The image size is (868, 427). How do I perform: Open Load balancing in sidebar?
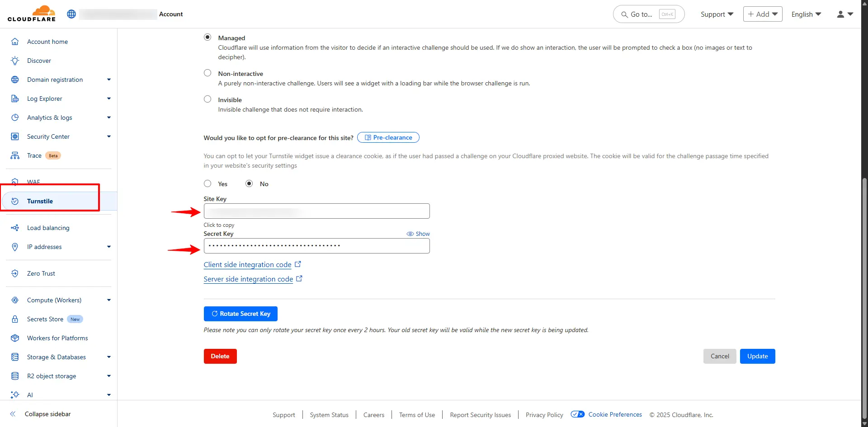48,228
